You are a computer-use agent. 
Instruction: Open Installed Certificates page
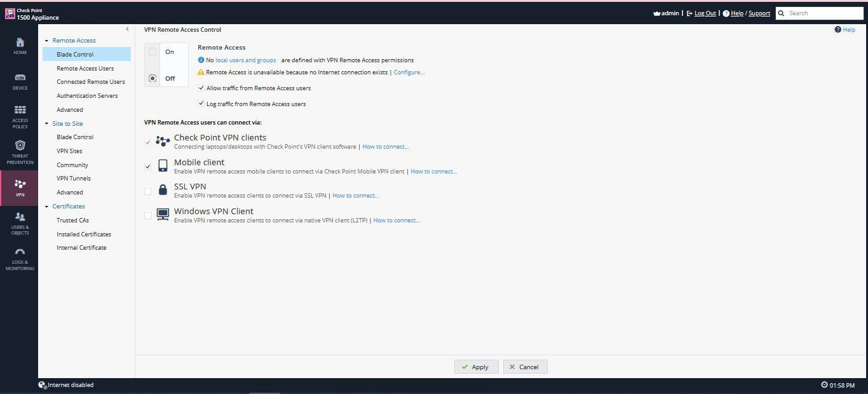click(84, 234)
